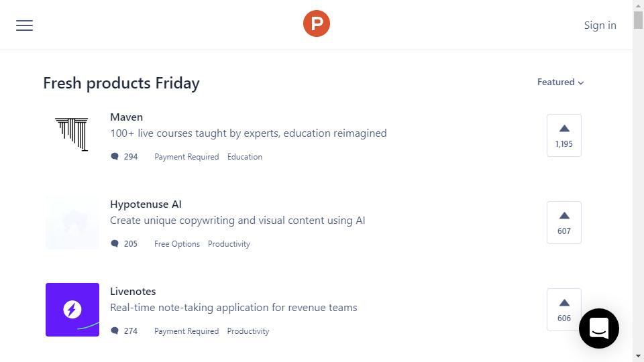The image size is (644, 362).
Task: Open the hamburger navigation menu
Action: (x=25, y=25)
